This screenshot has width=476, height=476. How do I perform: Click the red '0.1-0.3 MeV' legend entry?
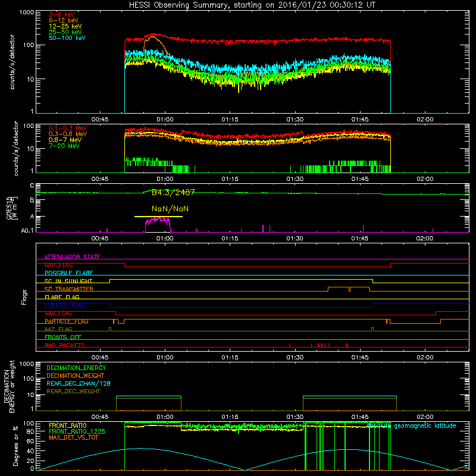[x=68, y=128]
